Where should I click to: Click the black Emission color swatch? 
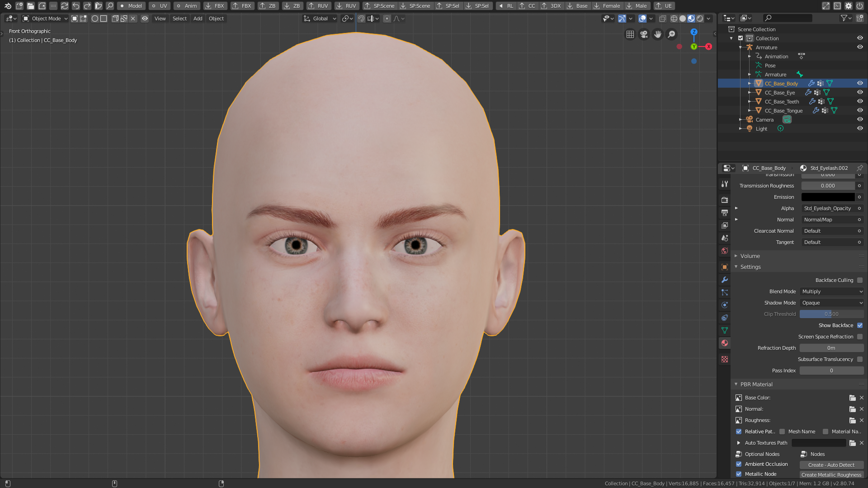point(828,197)
